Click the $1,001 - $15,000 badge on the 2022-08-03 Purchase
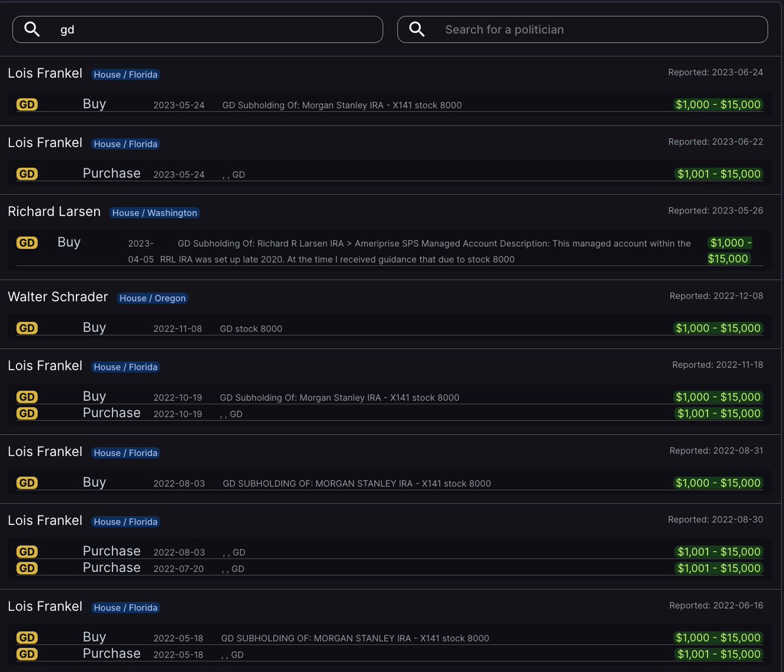This screenshot has width=784, height=672. coord(719,552)
